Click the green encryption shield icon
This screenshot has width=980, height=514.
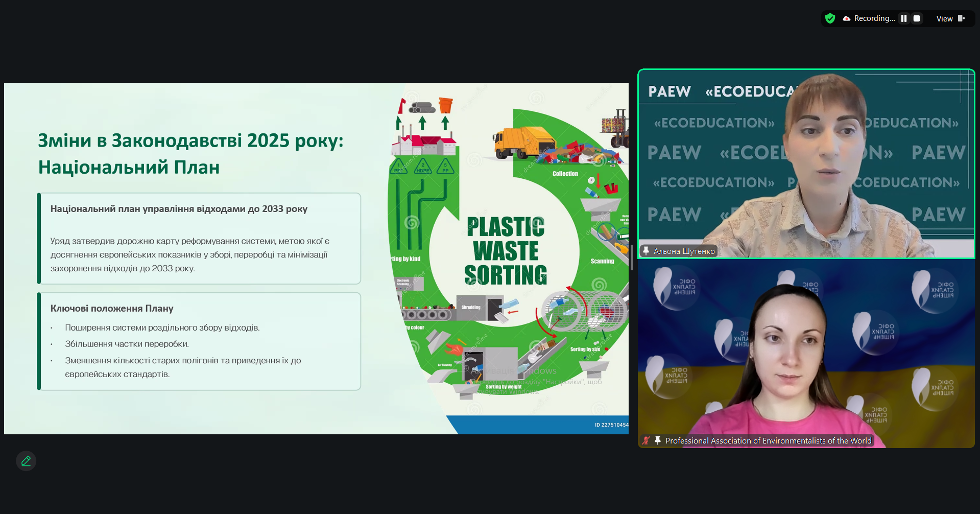[x=830, y=18]
